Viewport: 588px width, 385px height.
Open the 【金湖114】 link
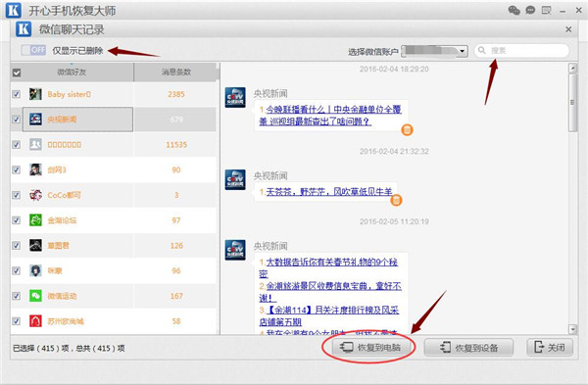point(329,315)
